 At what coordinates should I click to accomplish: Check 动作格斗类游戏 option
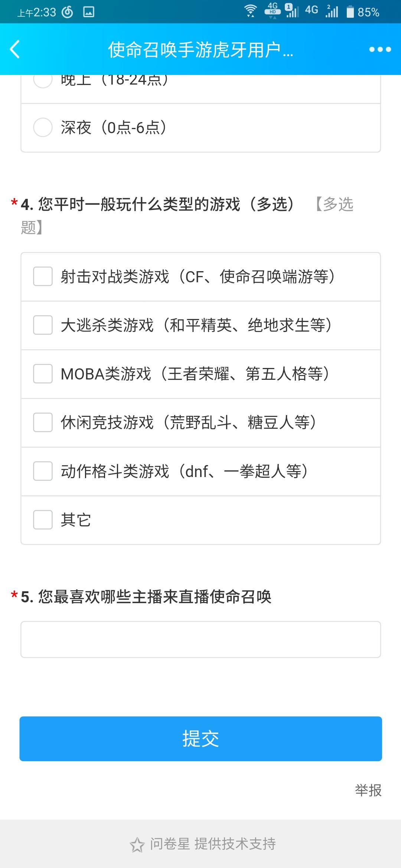[43, 471]
